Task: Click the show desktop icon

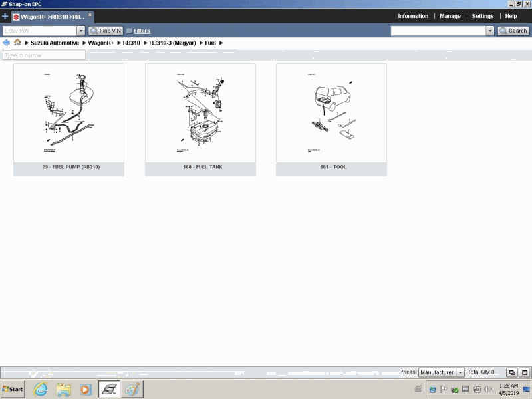Action: 527,390
